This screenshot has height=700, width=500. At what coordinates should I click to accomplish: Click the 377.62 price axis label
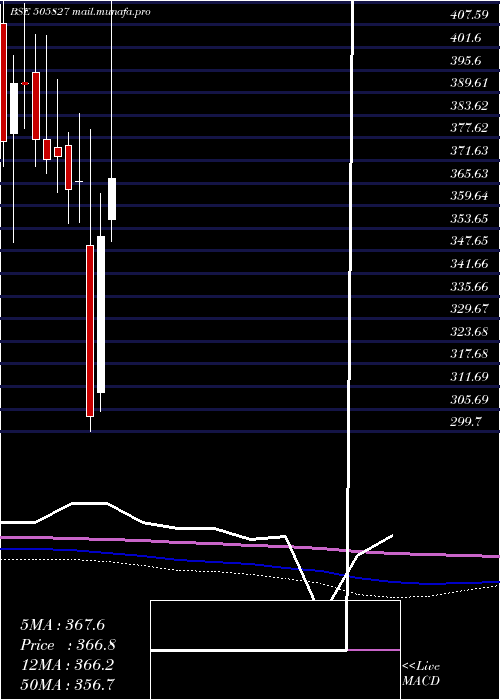tap(469, 128)
